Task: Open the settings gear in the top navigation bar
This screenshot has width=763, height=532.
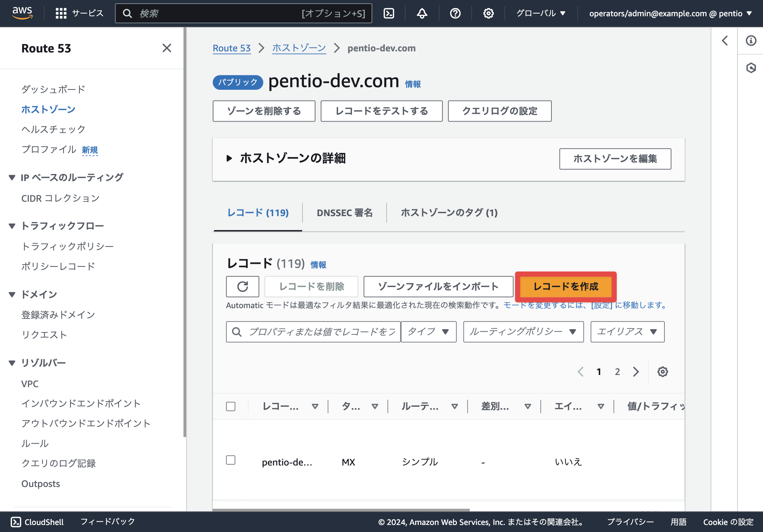Action: (489, 14)
